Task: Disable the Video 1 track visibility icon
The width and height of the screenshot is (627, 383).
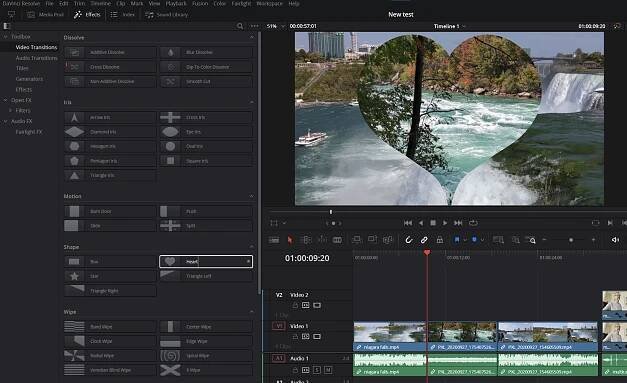Action: (x=317, y=336)
